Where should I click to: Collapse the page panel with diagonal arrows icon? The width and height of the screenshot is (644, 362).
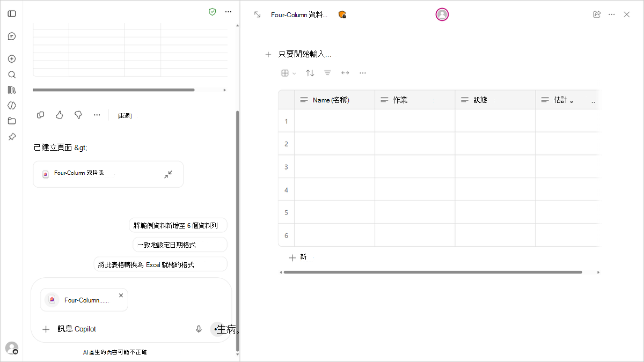257,14
